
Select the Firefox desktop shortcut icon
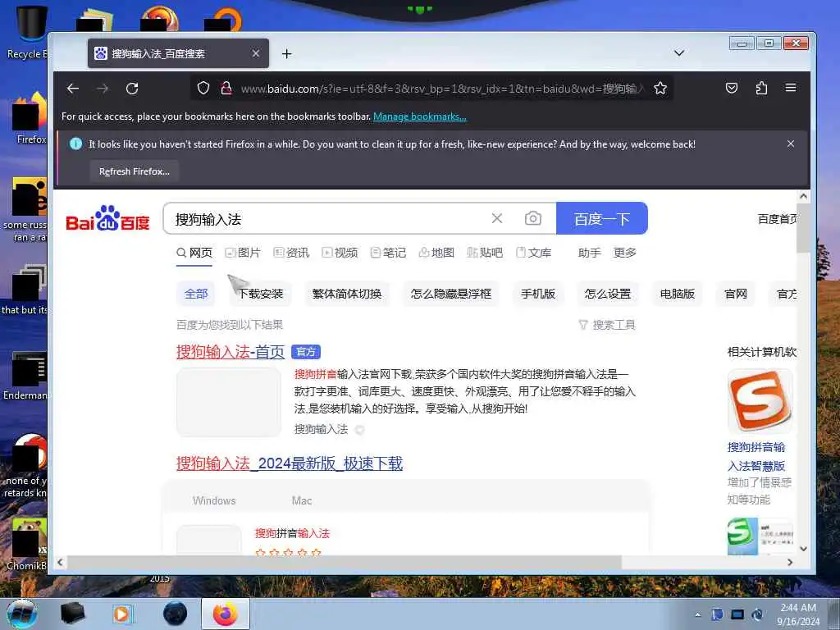29,118
